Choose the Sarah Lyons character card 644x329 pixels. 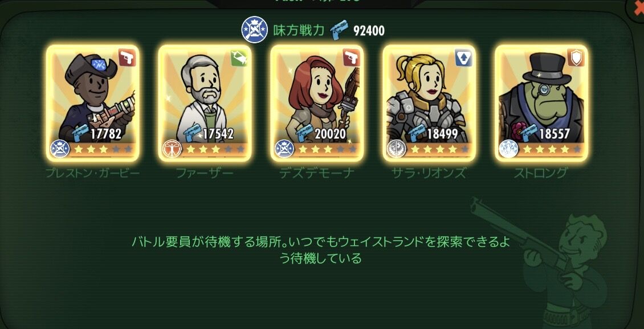(429, 102)
